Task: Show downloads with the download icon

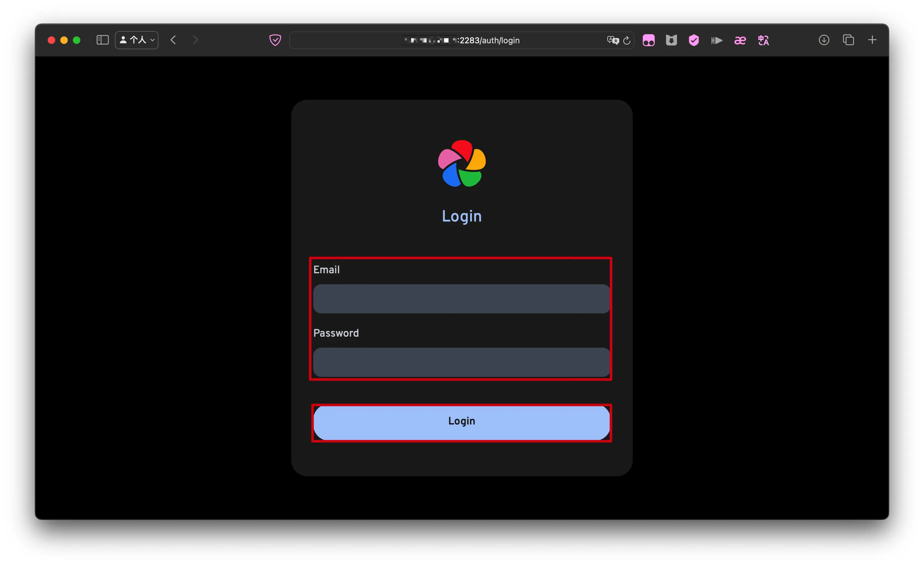Action: tap(824, 40)
